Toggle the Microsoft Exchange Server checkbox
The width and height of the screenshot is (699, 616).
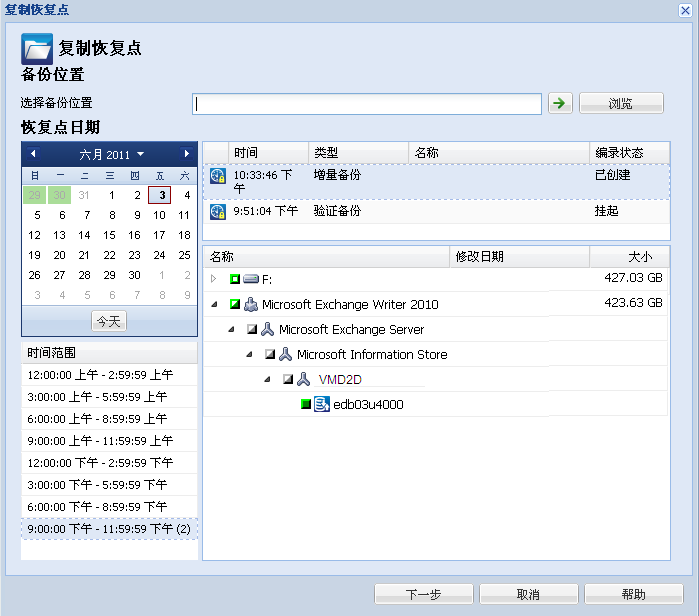click(253, 329)
